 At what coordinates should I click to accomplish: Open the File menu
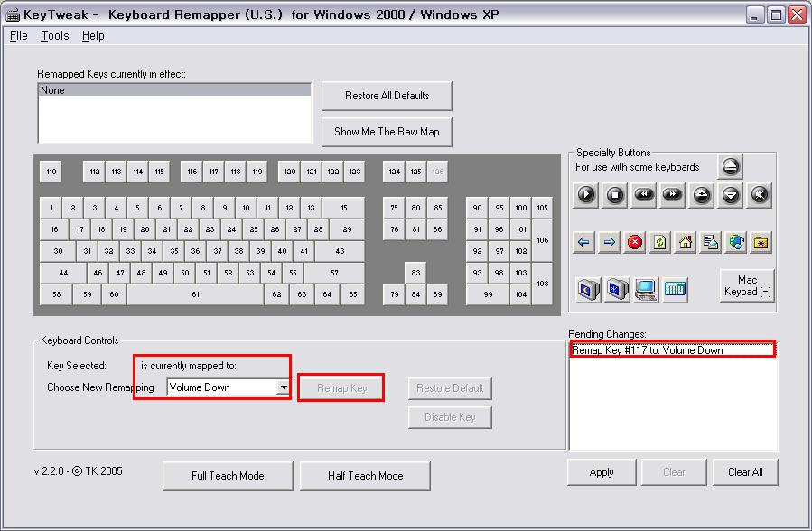tap(19, 36)
